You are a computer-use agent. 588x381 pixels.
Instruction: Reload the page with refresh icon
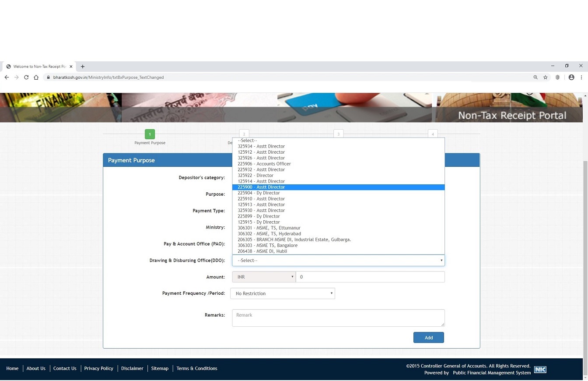[26, 78]
